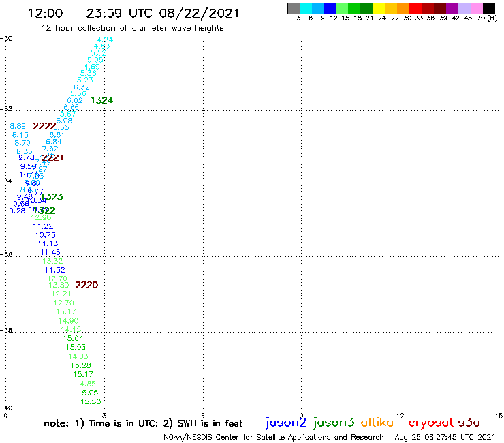Click the timestamp 'Aug 25 08:27:45 UTC 2021'
504x443 pixels.
[445, 438]
